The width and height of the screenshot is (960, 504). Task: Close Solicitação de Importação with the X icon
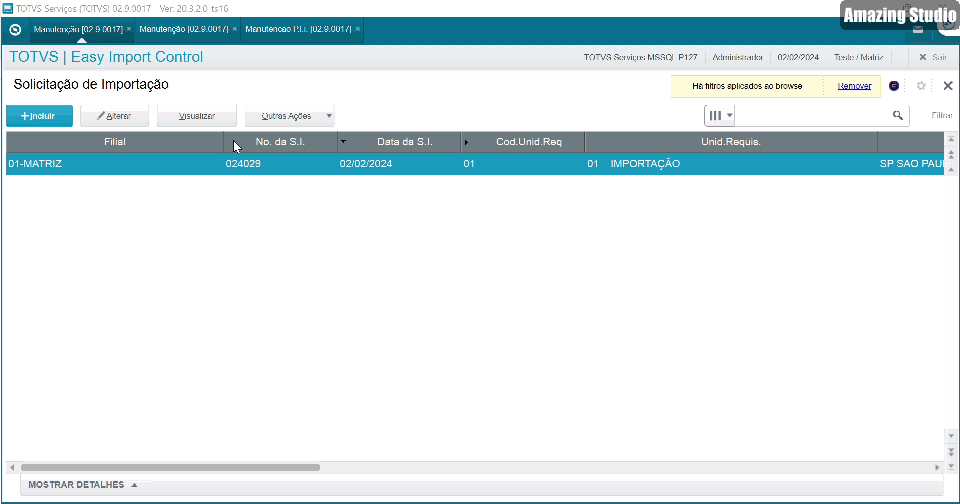[948, 86]
